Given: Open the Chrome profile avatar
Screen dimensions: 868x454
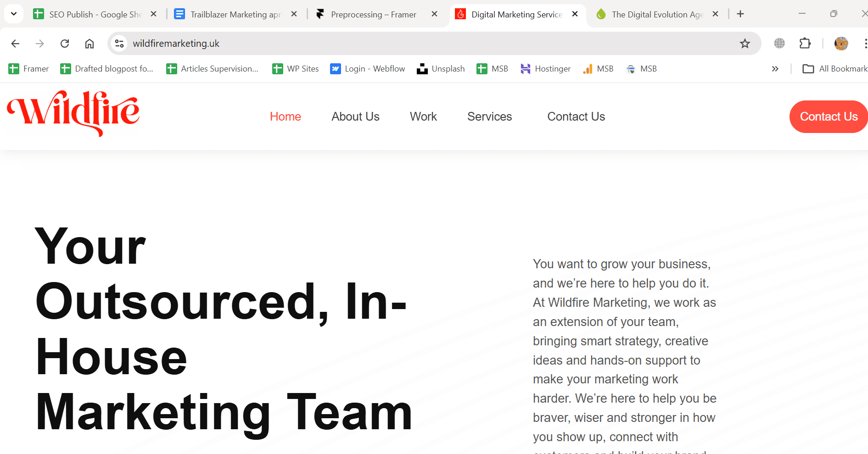Looking at the screenshot, I should point(841,43).
